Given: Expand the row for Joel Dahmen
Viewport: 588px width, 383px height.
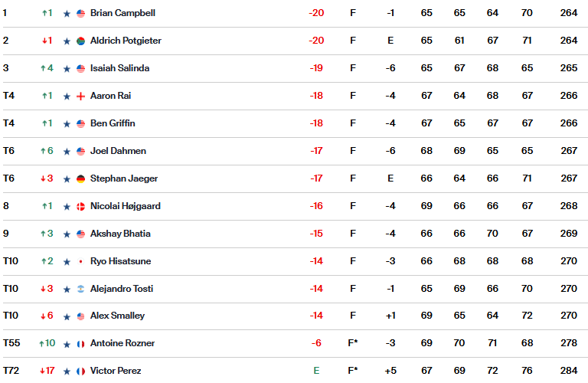Looking at the screenshot, I should 295,151.
